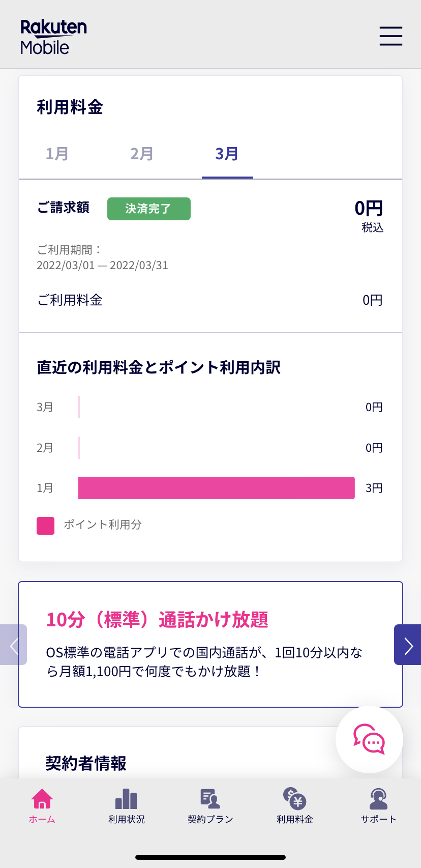Tap the 契約者情報 section heading

point(86,763)
